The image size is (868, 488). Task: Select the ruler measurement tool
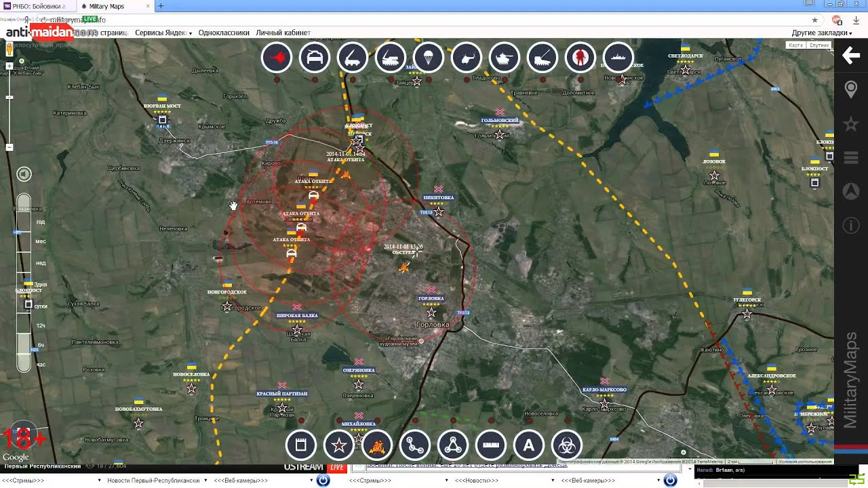(x=491, y=445)
